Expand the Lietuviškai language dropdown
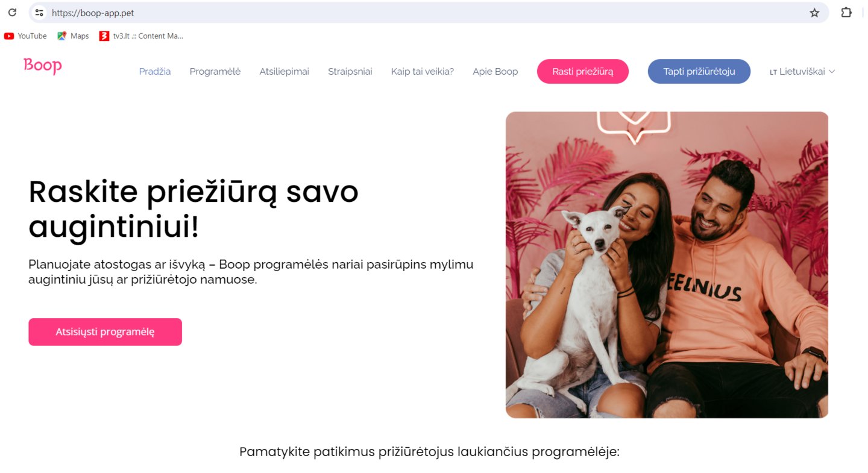Image resolution: width=868 pixels, height=473 pixels. [802, 72]
